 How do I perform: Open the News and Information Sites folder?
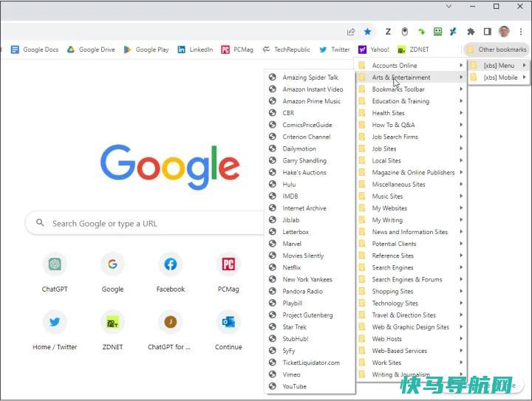[x=411, y=232]
